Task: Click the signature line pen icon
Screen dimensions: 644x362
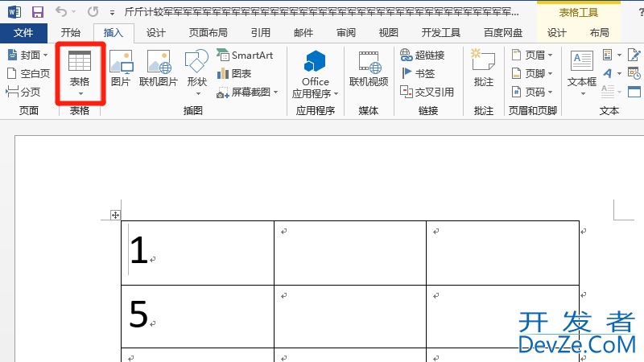Action: tap(634, 55)
